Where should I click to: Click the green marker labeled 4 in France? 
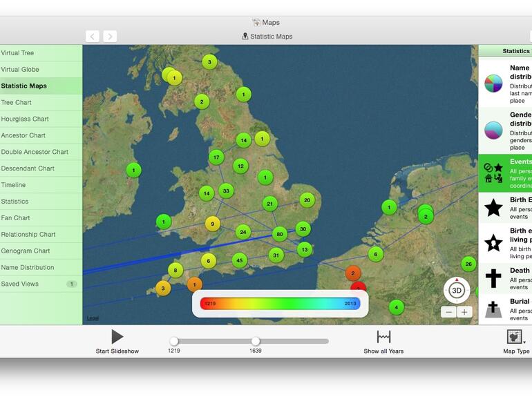pyautogui.click(x=397, y=308)
